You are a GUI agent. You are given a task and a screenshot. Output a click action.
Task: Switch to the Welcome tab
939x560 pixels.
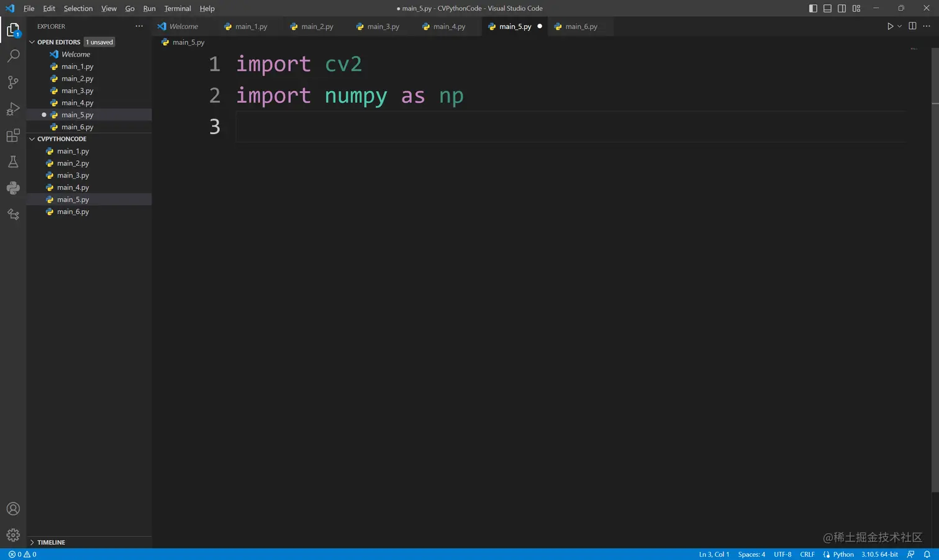pyautogui.click(x=183, y=26)
